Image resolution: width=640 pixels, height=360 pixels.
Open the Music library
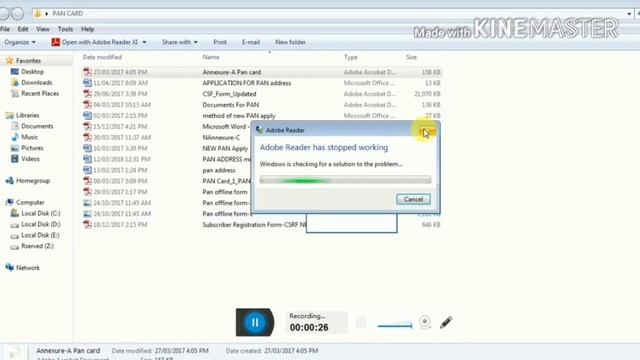coord(29,137)
